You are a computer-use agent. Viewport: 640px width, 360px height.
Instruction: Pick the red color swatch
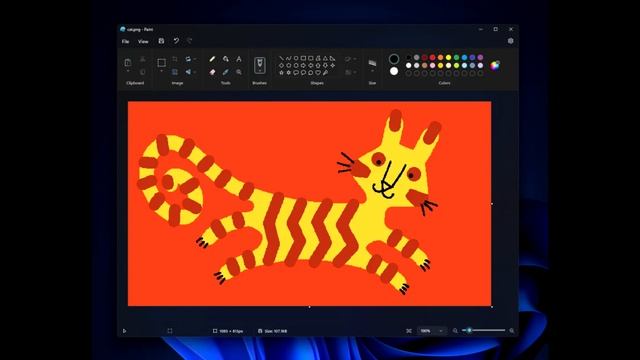coord(433,58)
